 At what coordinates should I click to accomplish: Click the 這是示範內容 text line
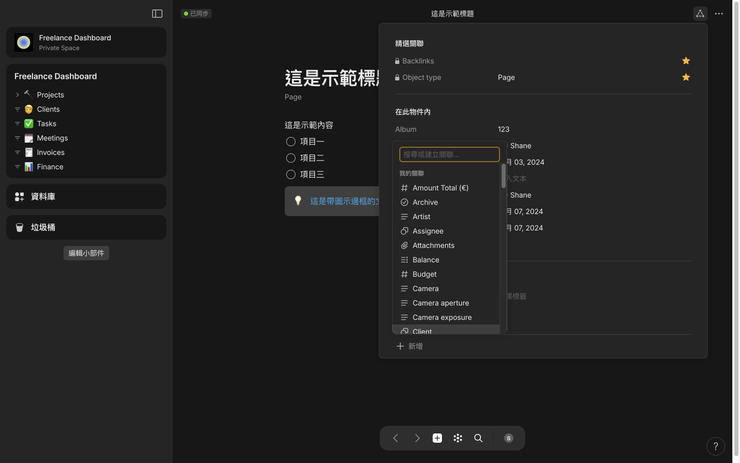click(309, 125)
